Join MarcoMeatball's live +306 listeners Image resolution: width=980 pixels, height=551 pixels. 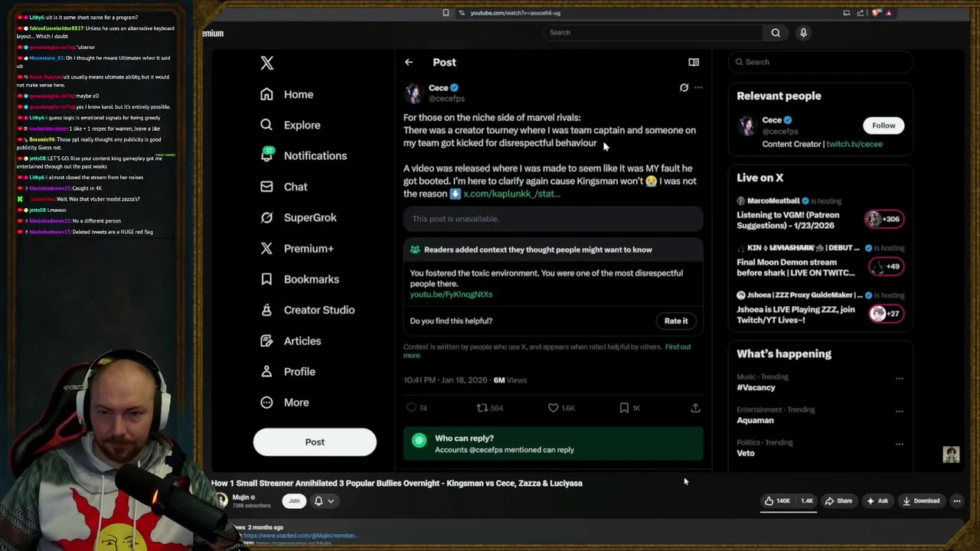[884, 219]
